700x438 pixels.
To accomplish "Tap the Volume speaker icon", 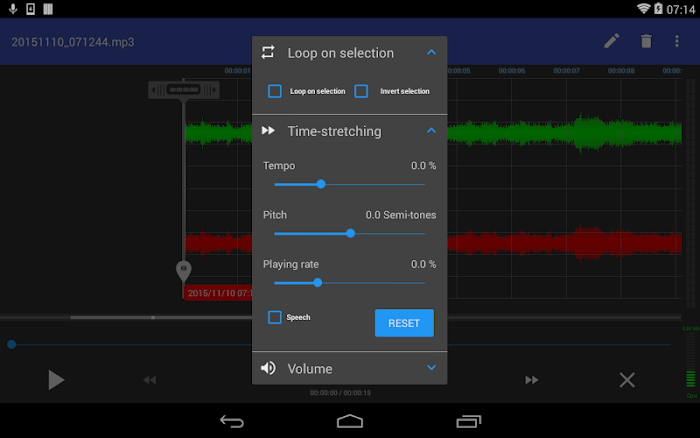I will pyautogui.click(x=268, y=368).
